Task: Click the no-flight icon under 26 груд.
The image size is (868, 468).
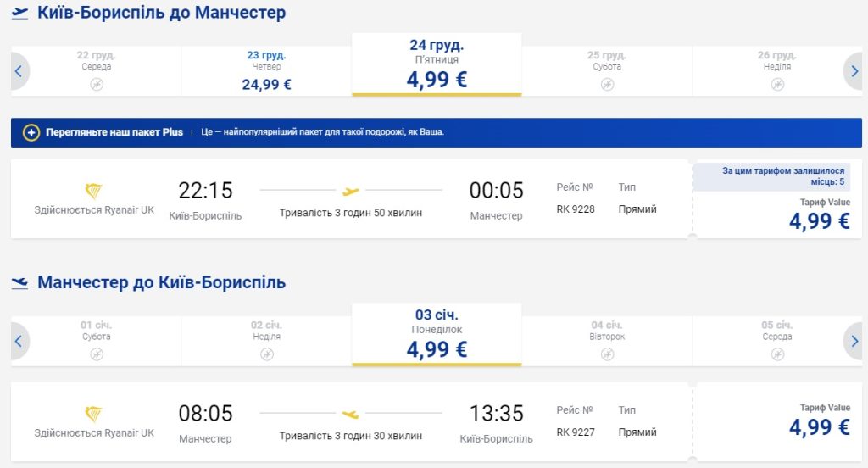Action: (x=777, y=84)
